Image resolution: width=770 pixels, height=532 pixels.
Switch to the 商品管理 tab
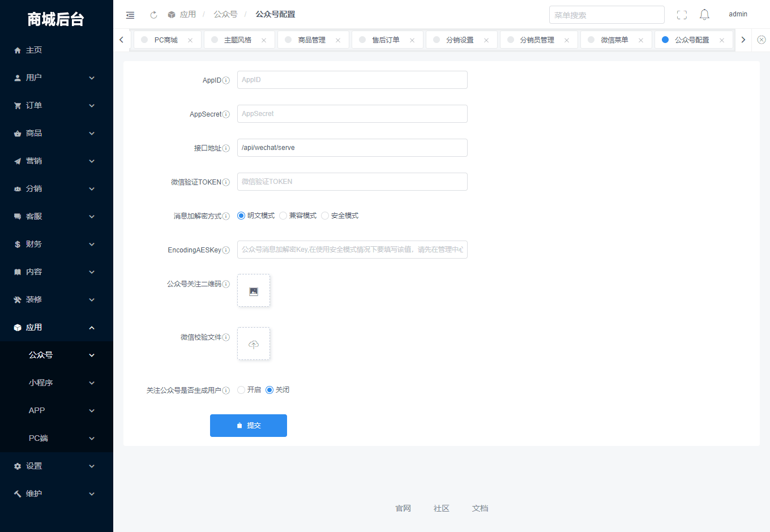tap(312, 40)
